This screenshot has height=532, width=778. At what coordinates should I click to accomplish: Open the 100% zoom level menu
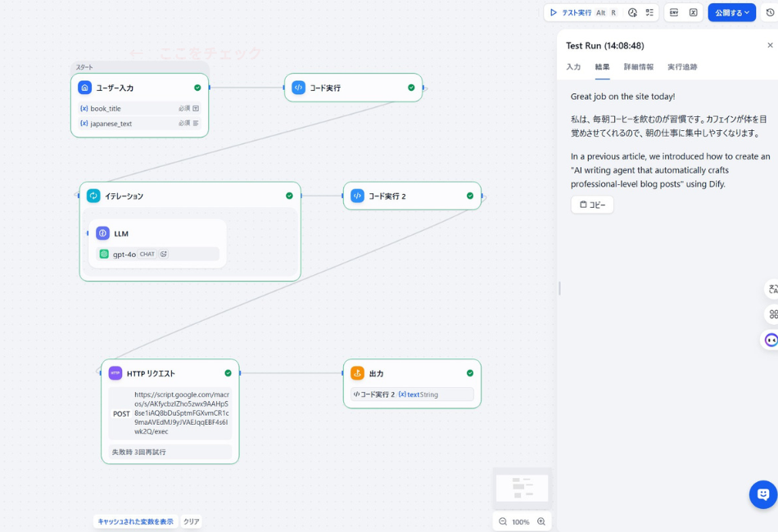click(521, 521)
